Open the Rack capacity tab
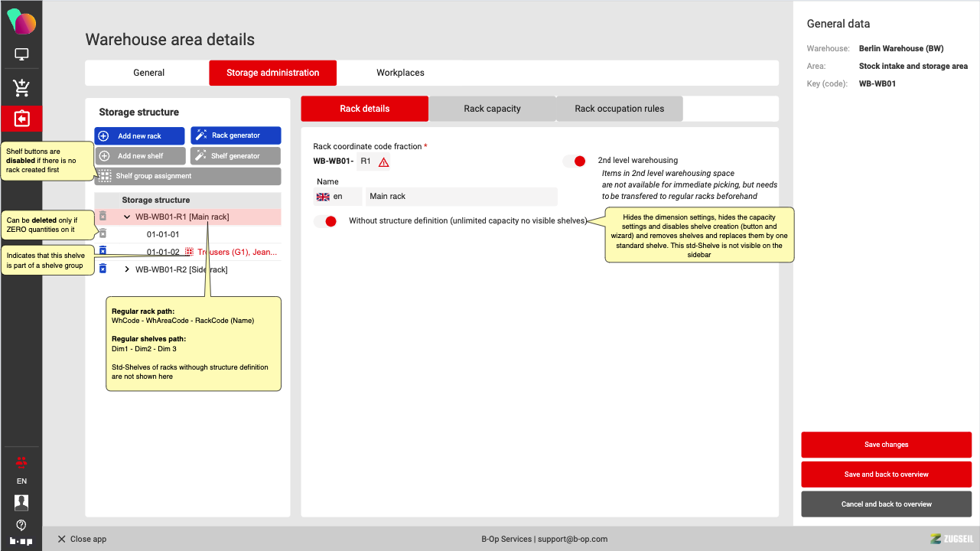This screenshot has height=551, width=980. click(x=492, y=109)
